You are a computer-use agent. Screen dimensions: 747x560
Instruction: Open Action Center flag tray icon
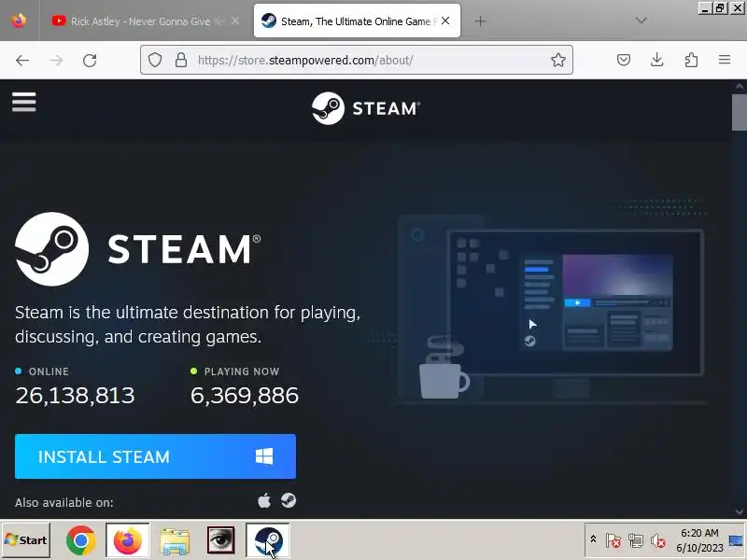pyautogui.click(x=613, y=540)
